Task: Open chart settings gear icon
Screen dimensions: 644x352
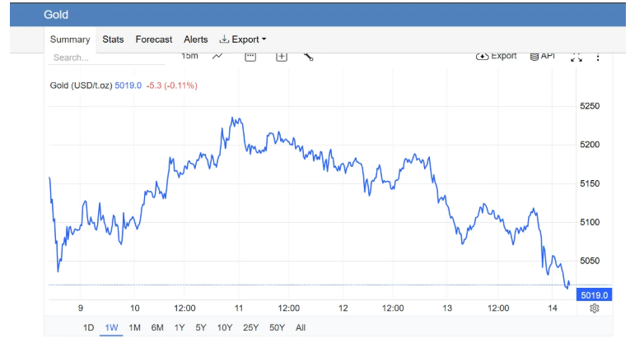Action: [595, 308]
